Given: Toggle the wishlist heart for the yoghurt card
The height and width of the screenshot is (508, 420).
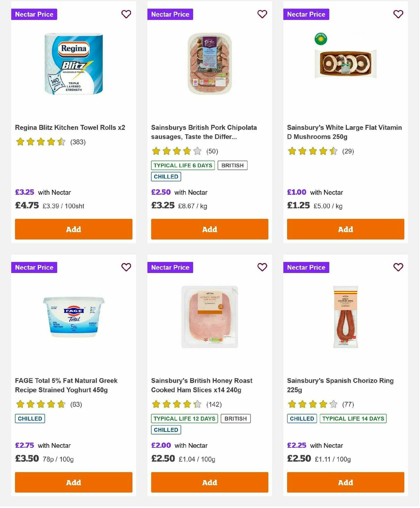Looking at the screenshot, I should pos(126,267).
